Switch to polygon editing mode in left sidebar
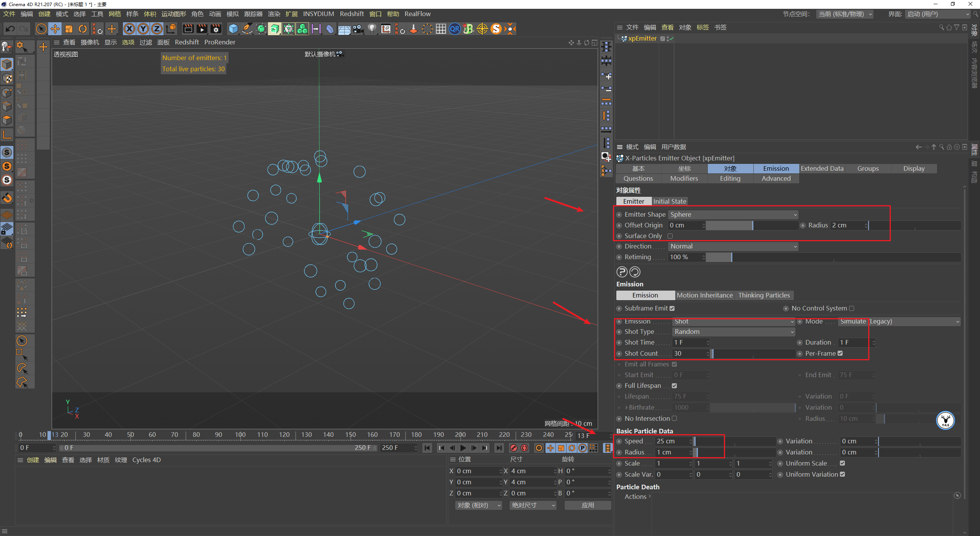 pos(7,120)
